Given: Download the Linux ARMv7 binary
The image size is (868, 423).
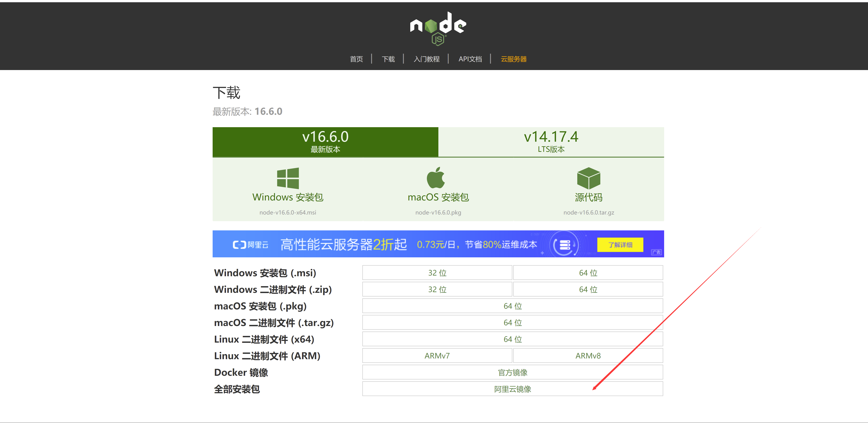Looking at the screenshot, I should 437,355.
